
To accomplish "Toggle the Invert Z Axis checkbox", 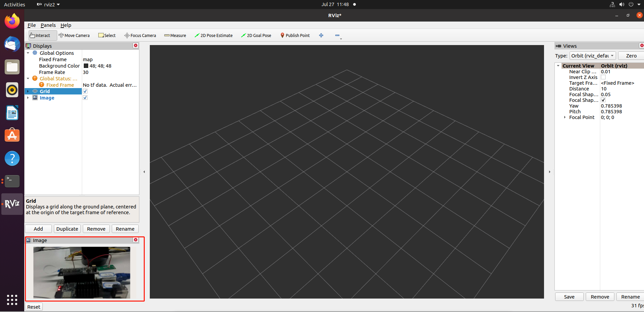I will [603, 77].
